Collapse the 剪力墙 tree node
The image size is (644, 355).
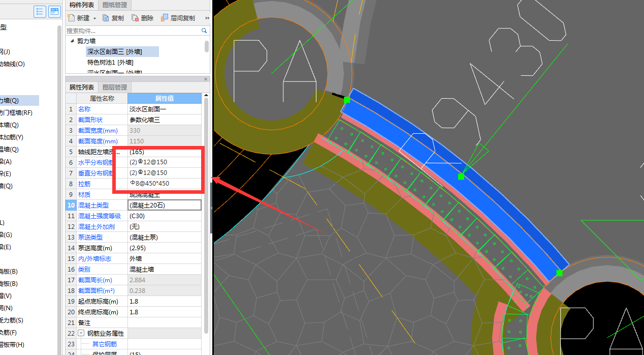click(72, 41)
